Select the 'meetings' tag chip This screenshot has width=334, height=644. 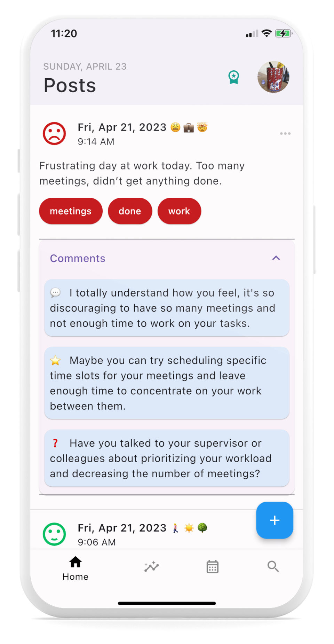[71, 211]
